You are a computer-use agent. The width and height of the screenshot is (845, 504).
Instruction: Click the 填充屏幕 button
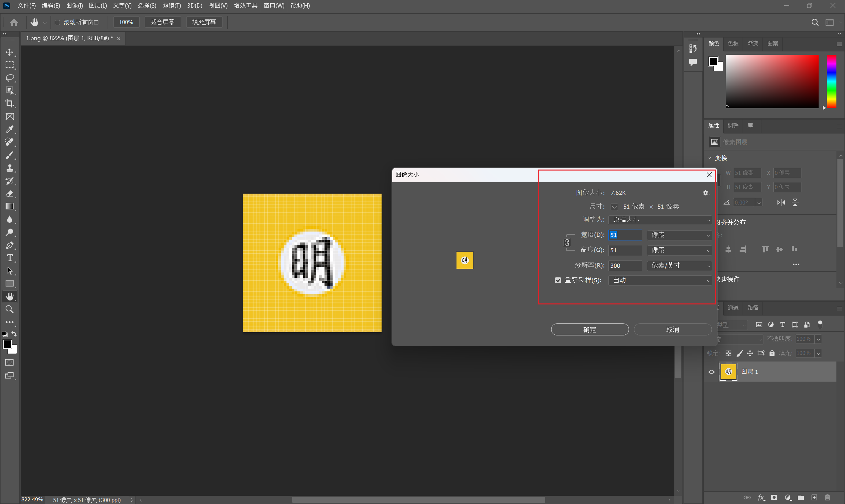204,22
